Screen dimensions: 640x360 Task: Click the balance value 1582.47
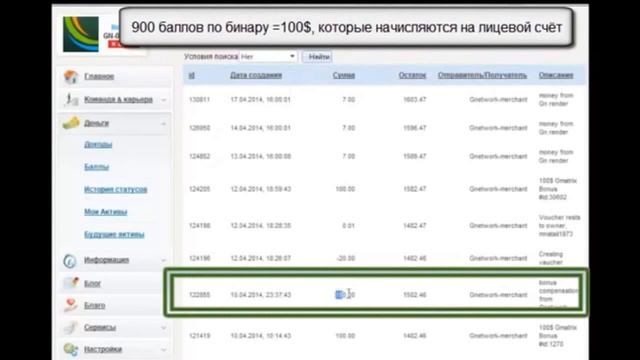coord(415,189)
